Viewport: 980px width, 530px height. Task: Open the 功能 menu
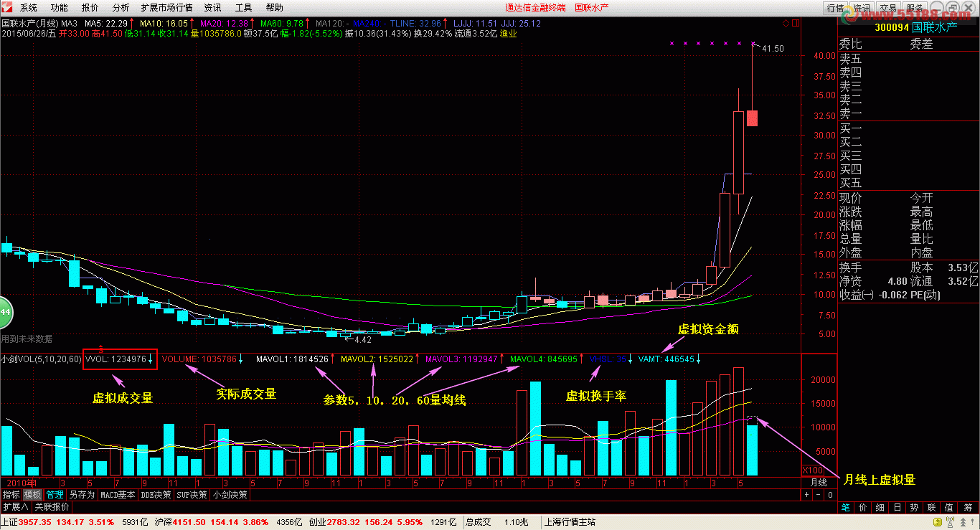(60, 8)
